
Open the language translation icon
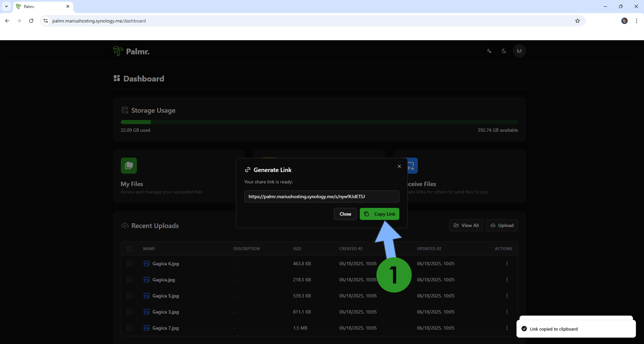pos(489,51)
